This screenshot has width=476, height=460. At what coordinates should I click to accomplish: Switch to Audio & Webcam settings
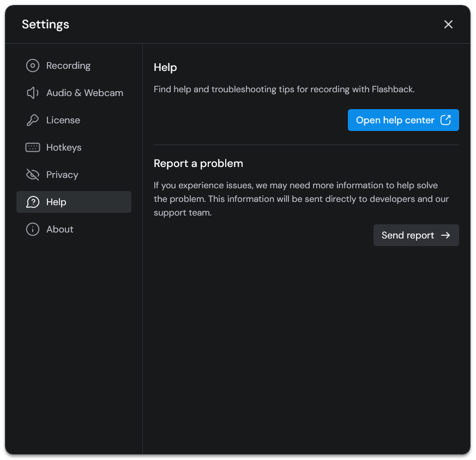pos(85,93)
